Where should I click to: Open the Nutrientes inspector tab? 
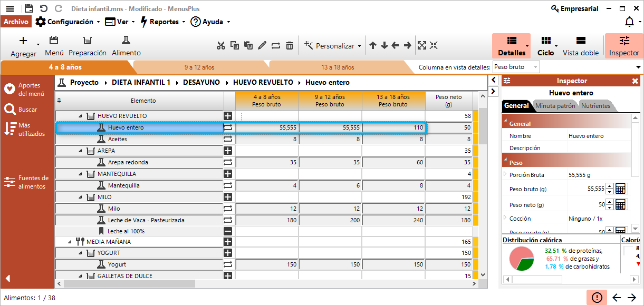[595, 106]
